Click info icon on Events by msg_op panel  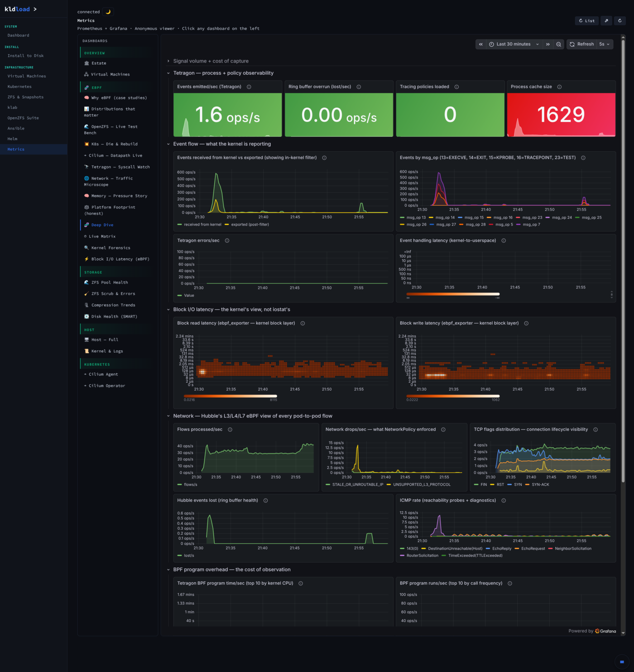583,158
